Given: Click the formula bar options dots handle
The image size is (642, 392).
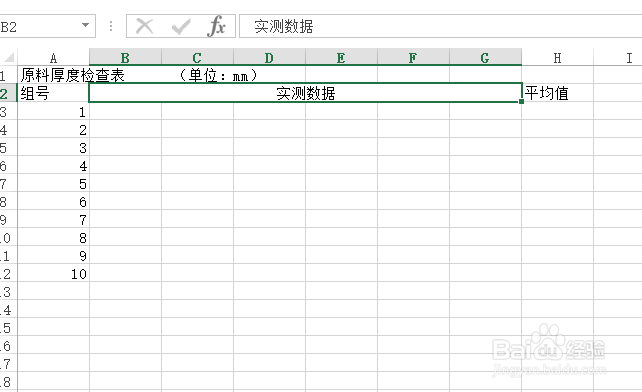Looking at the screenshot, I should pos(111,26).
